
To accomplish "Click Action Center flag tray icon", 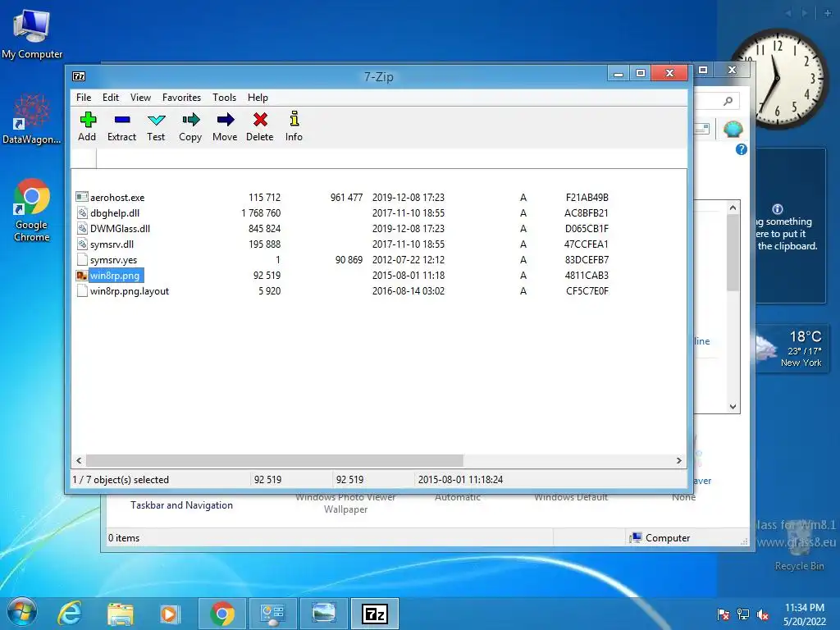I will [x=724, y=614].
